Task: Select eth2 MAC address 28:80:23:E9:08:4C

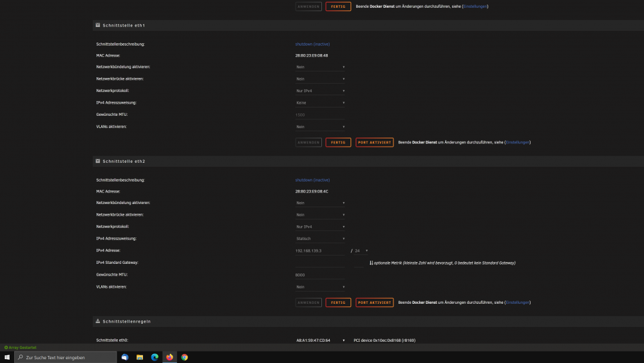Action: tap(312, 191)
